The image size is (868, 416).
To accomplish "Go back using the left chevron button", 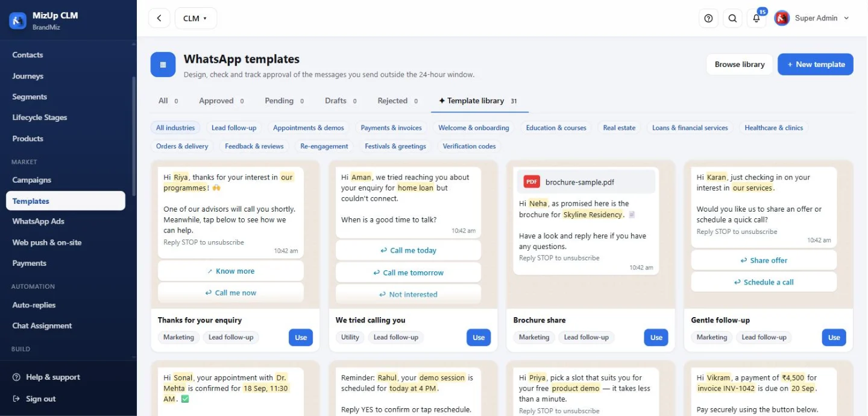I will point(159,18).
